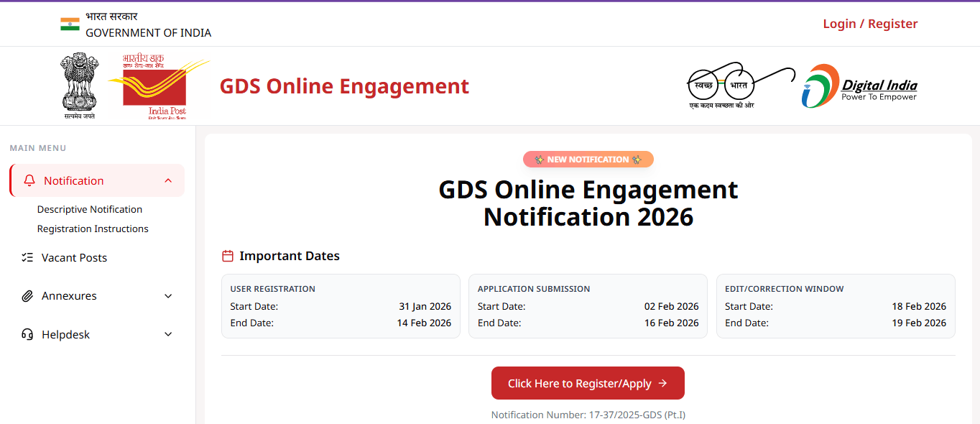980x424 pixels.
Task: Click the Notification bell icon
Action: [29, 180]
